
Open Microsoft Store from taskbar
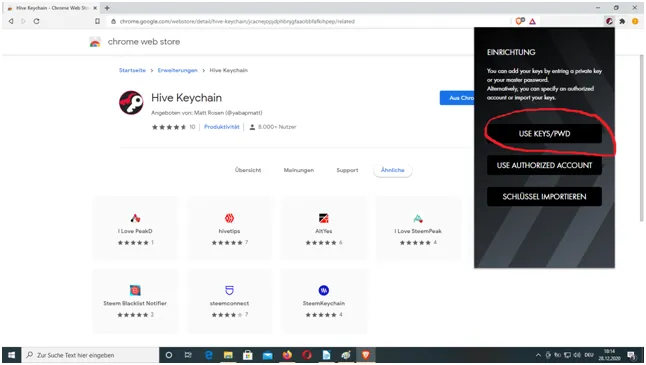point(248,355)
